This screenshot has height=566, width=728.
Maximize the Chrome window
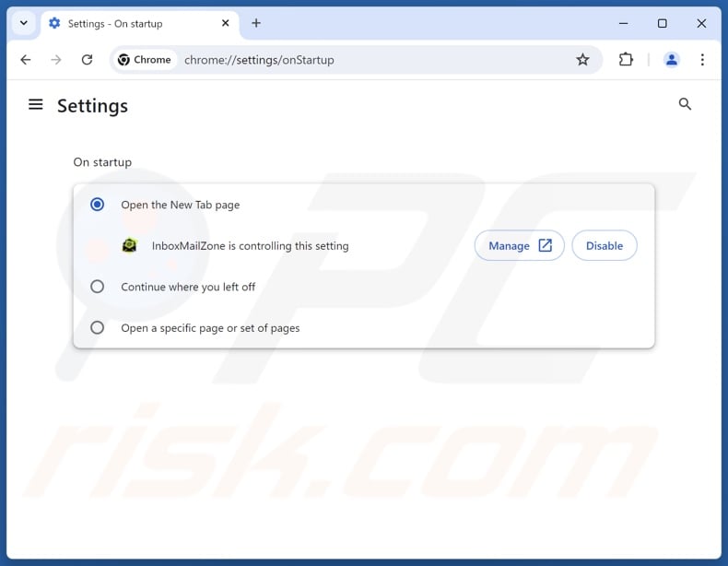[x=663, y=23]
